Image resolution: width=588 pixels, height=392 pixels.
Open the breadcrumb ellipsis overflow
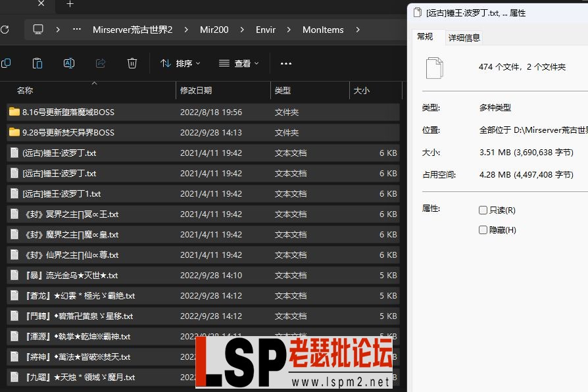coord(77,29)
